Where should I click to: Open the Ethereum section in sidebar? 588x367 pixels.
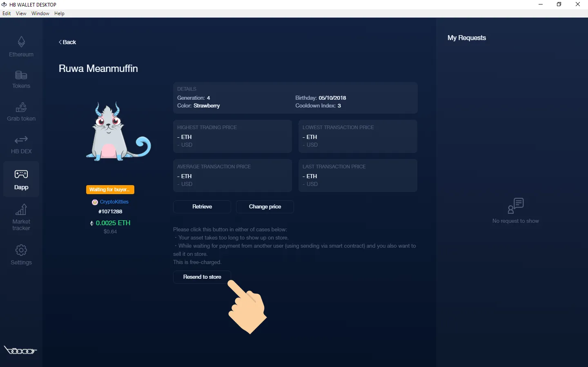tap(21, 45)
